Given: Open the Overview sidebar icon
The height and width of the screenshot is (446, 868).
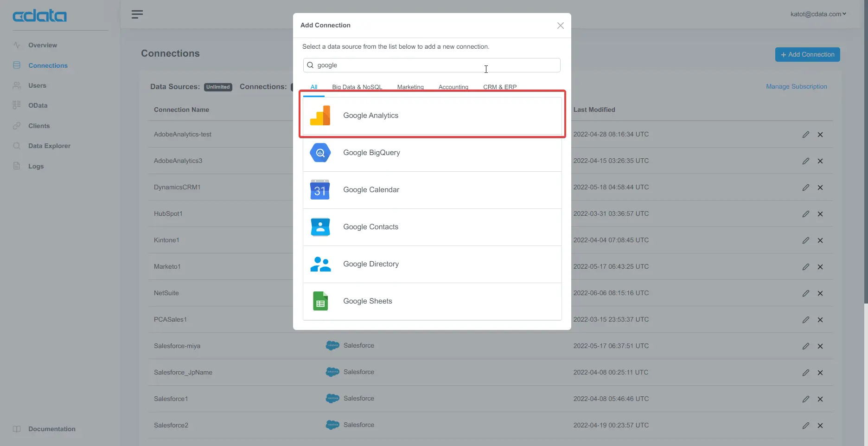Looking at the screenshot, I should (x=17, y=45).
